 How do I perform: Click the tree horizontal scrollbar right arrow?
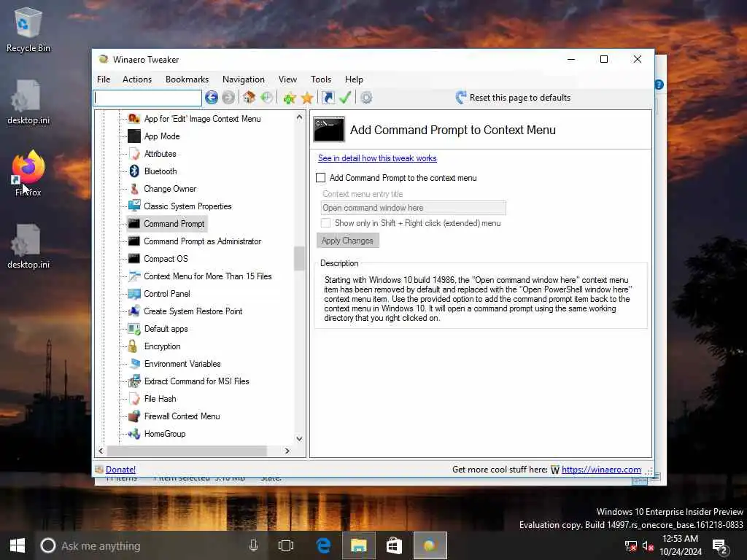click(x=287, y=451)
